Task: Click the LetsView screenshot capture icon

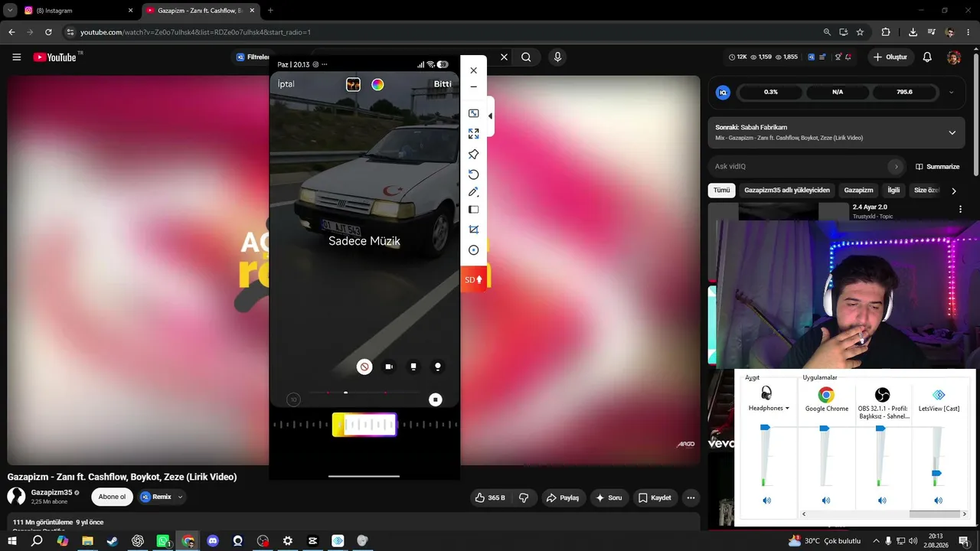Action: (473, 210)
